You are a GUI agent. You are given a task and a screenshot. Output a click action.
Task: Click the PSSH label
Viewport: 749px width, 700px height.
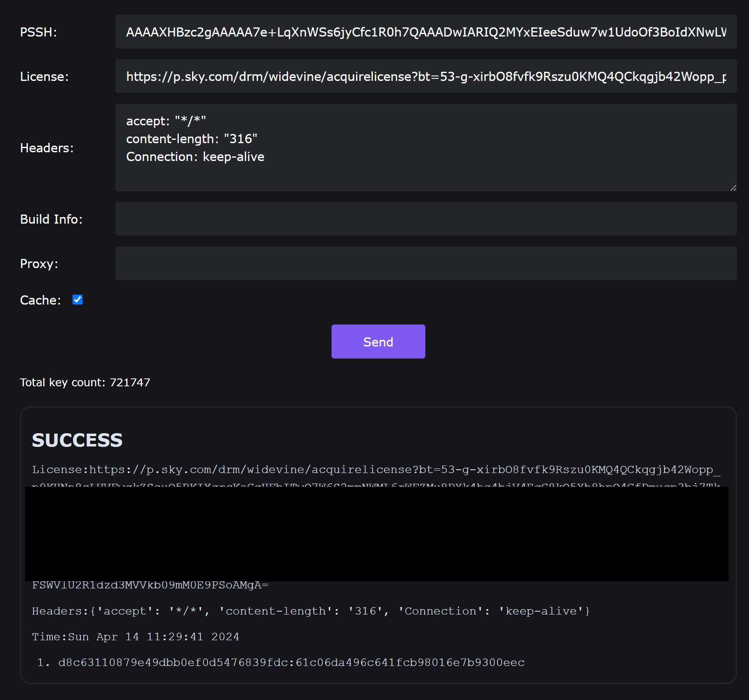[x=38, y=32]
